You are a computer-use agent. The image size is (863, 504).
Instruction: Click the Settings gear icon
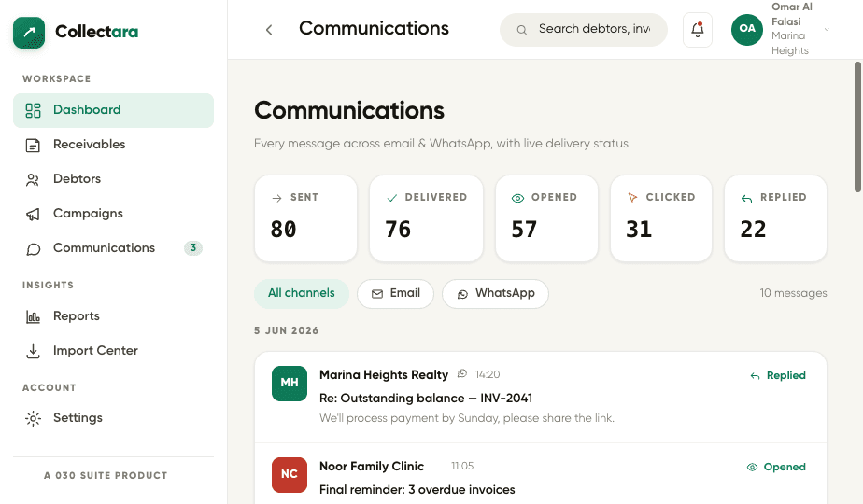[33, 419]
